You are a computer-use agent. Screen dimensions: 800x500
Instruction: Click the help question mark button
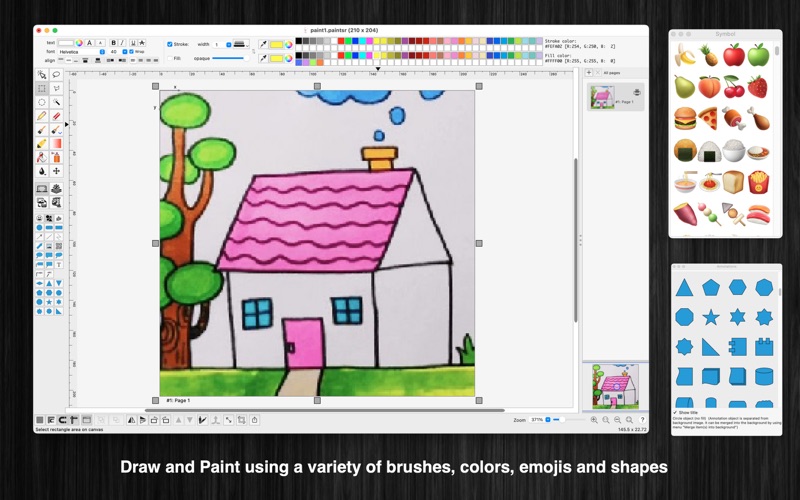(642, 420)
